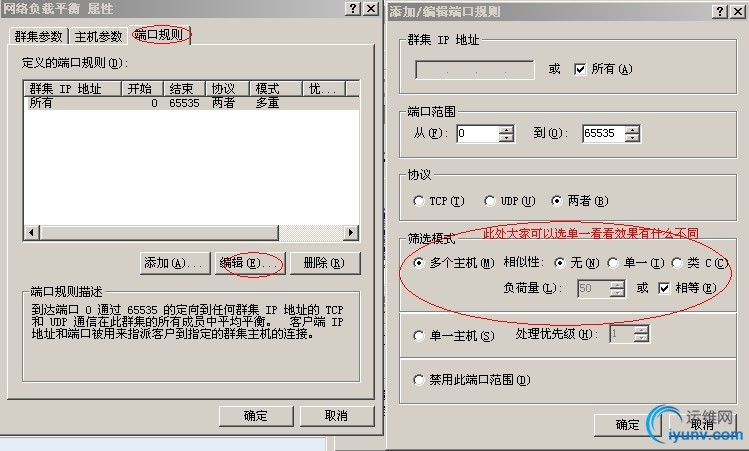Image resolution: width=749 pixels, height=451 pixels.
Task: Confirm with 确定 in 网络负载平衡 属性 window
Action: coord(256,416)
